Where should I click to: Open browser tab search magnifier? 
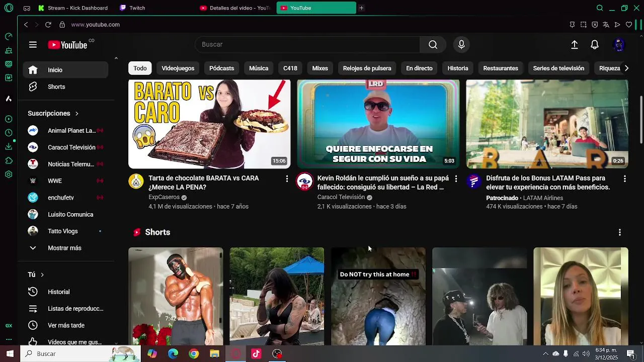pyautogui.click(x=600, y=8)
